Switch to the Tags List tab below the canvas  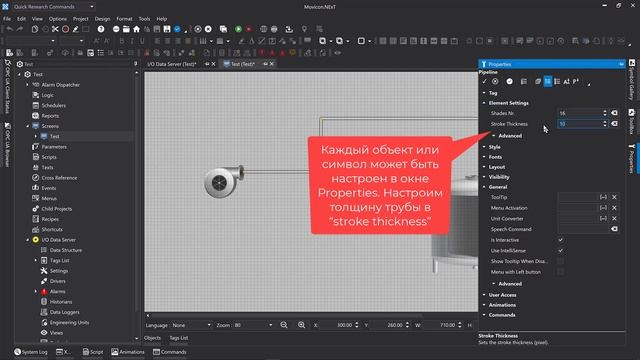[179, 338]
